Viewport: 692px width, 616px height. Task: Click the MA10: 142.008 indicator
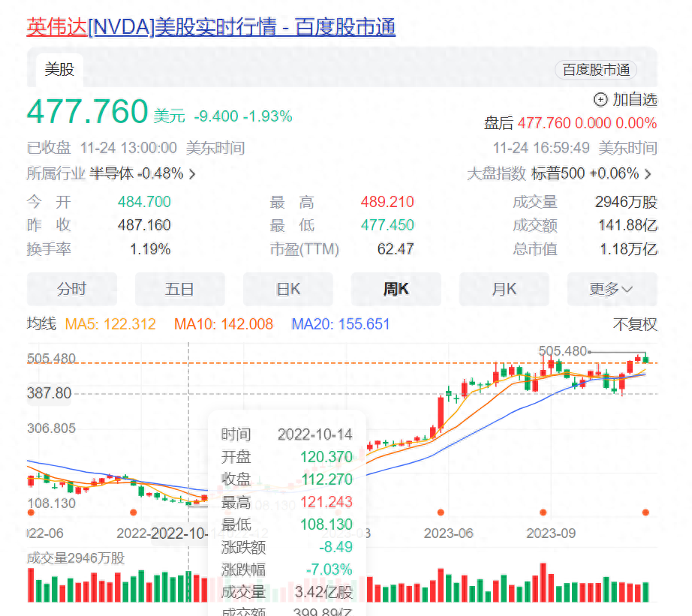(x=224, y=324)
